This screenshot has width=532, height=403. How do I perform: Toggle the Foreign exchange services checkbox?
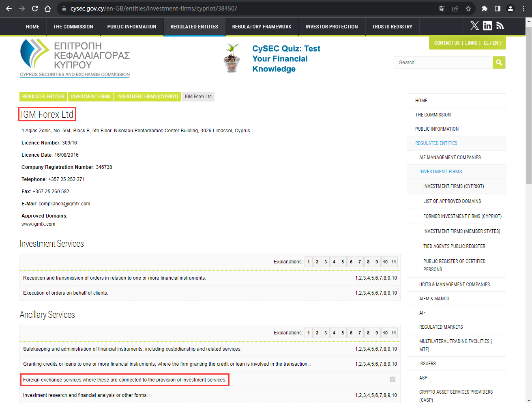point(393,379)
